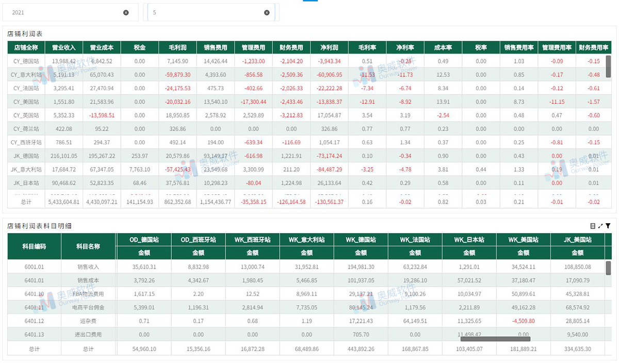
Task: Expand 店铺利润表科目明细 with the fullscreen arrows icon
Action: click(x=601, y=225)
